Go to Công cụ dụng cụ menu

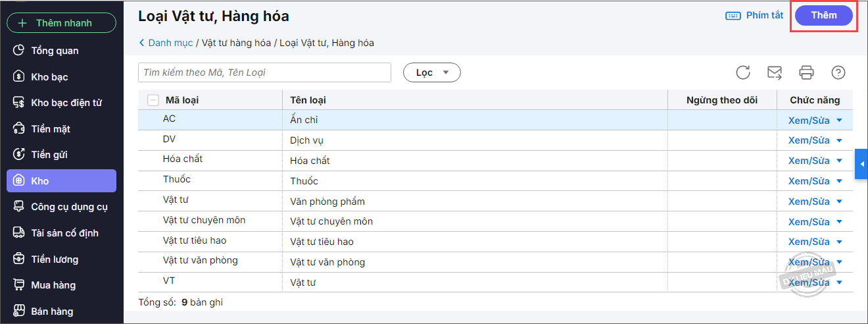pyautogui.click(x=69, y=207)
